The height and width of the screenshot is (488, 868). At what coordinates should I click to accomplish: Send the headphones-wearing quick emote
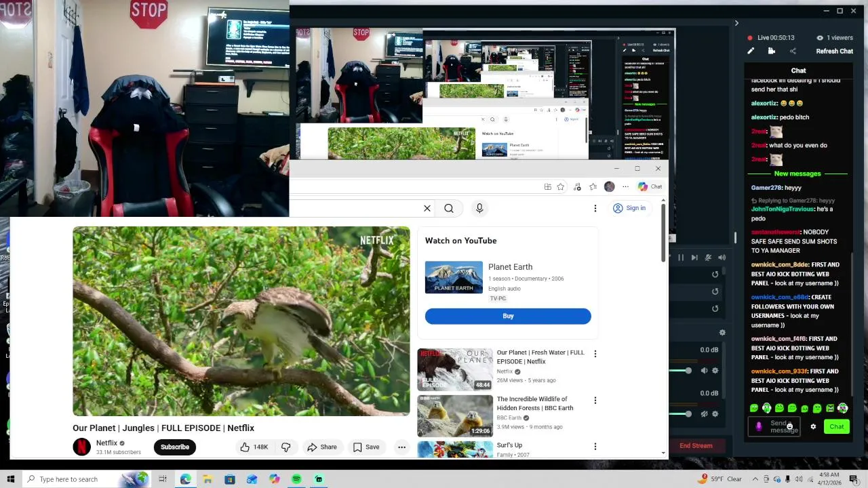click(x=766, y=408)
